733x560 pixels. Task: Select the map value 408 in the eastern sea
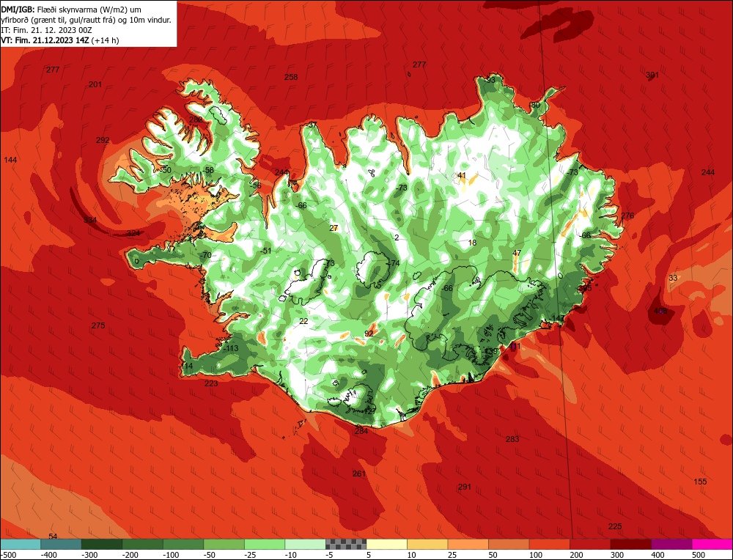(x=660, y=311)
